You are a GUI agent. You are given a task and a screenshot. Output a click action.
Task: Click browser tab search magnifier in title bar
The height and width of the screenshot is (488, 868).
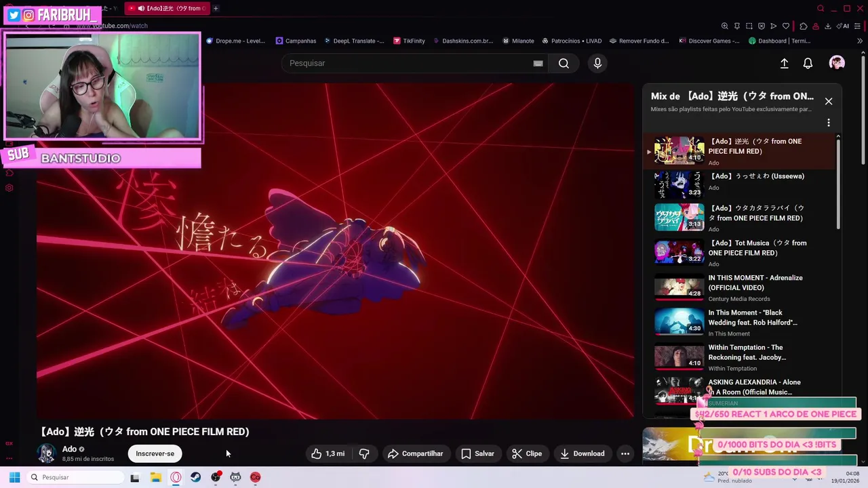(x=821, y=8)
